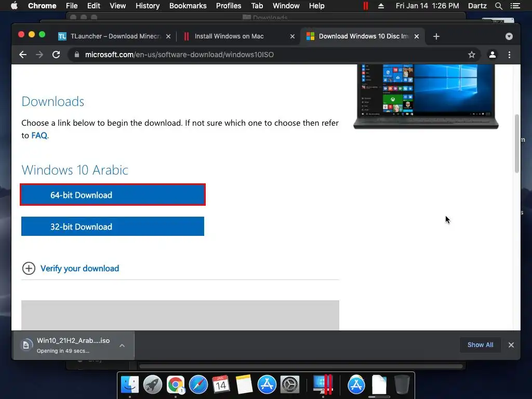Open the Chrome three-dot menu
Viewport: 532px width, 399px height.
tap(509, 55)
